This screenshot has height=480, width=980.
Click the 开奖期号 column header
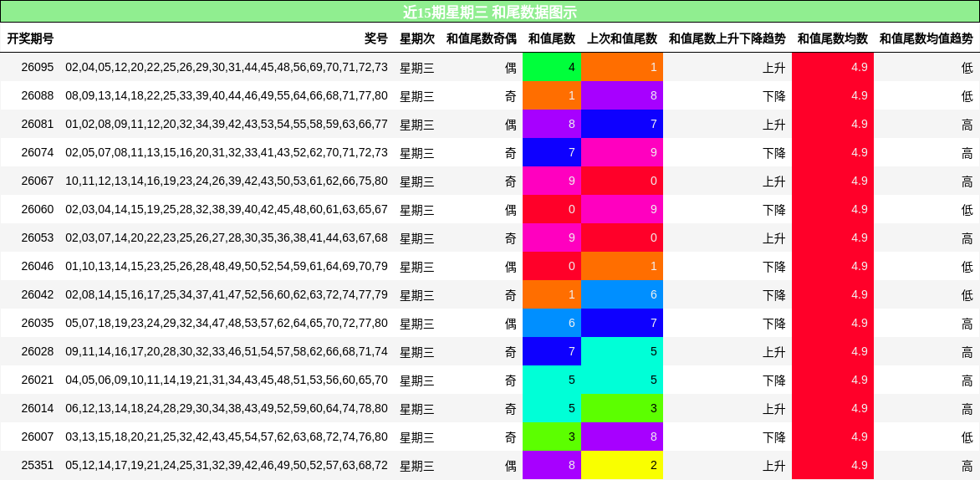tap(31, 38)
